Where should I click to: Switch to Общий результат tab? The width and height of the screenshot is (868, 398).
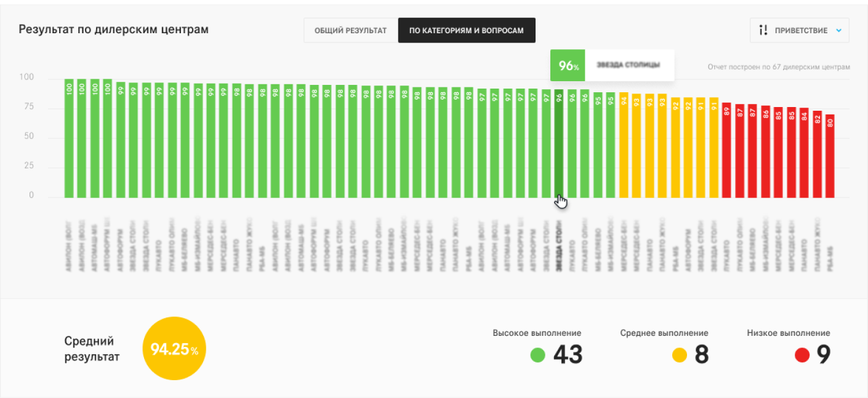coord(350,30)
